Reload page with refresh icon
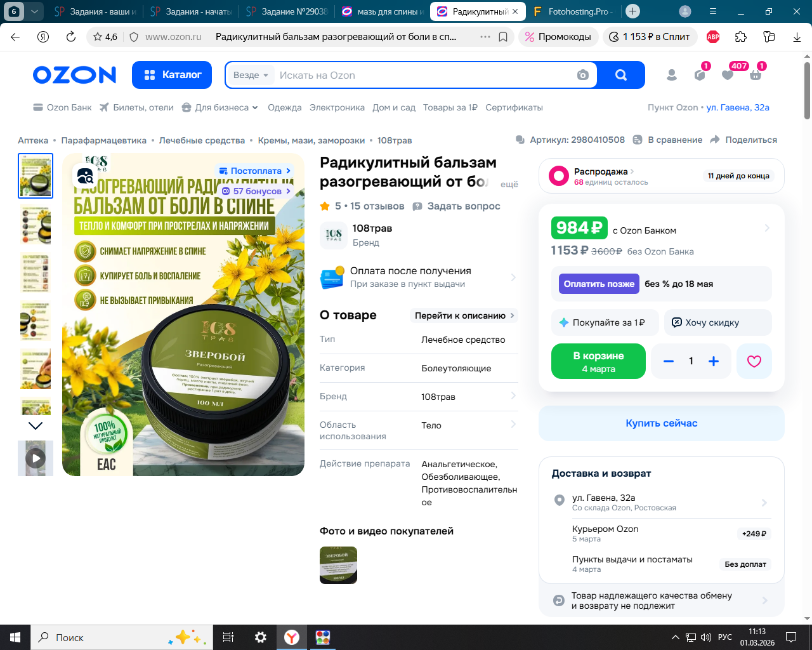 pyautogui.click(x=71, y=37)
